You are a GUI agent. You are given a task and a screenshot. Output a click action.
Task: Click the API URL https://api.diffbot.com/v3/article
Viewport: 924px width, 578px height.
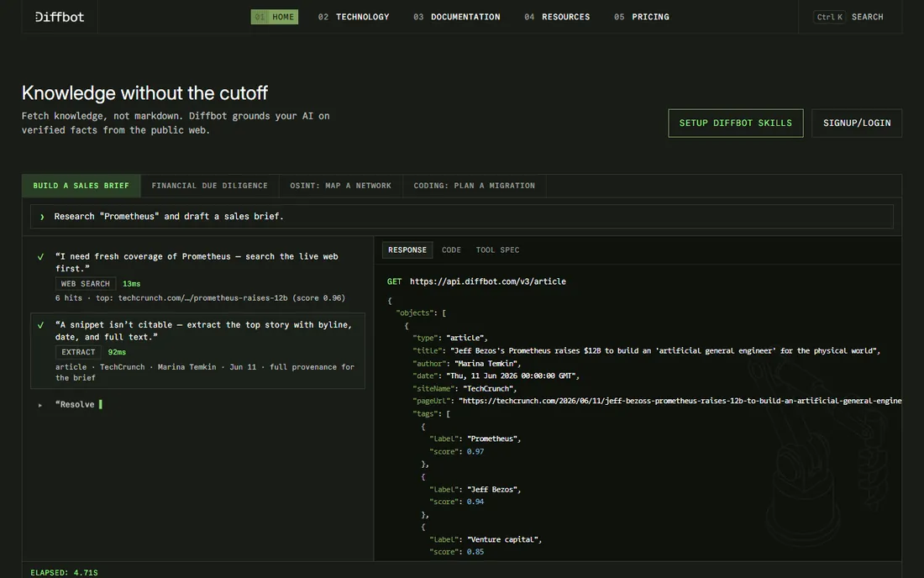[x=488, y=281]
